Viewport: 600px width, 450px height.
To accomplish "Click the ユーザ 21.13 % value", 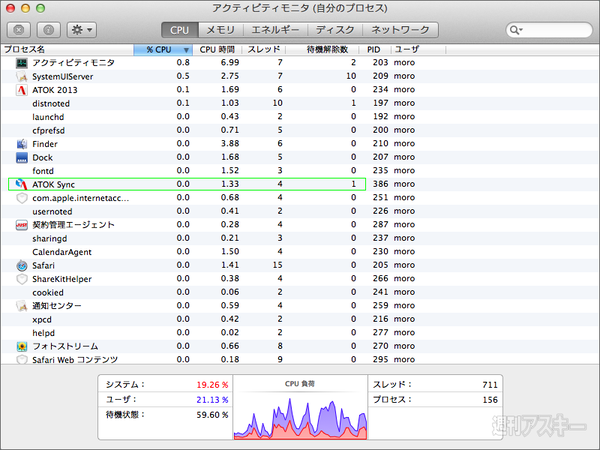I will pyautogui.click(x=212, y=400).
